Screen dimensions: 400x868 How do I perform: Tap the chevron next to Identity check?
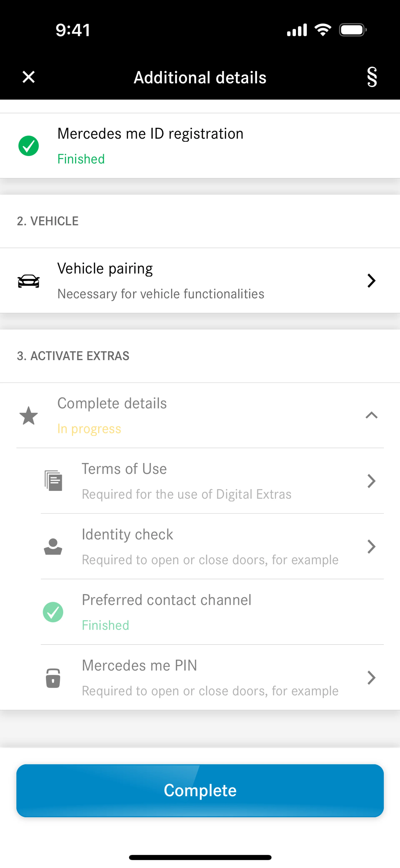371,547
